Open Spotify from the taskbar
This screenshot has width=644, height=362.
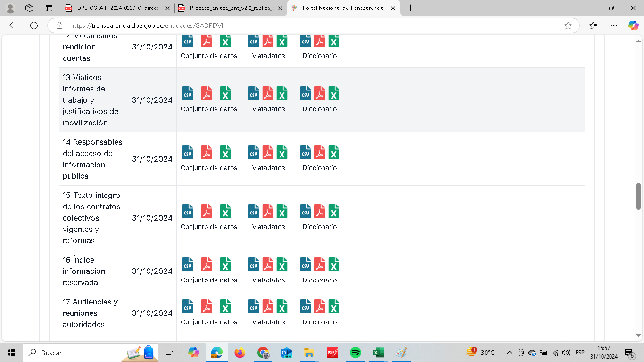tap(355, 353)
